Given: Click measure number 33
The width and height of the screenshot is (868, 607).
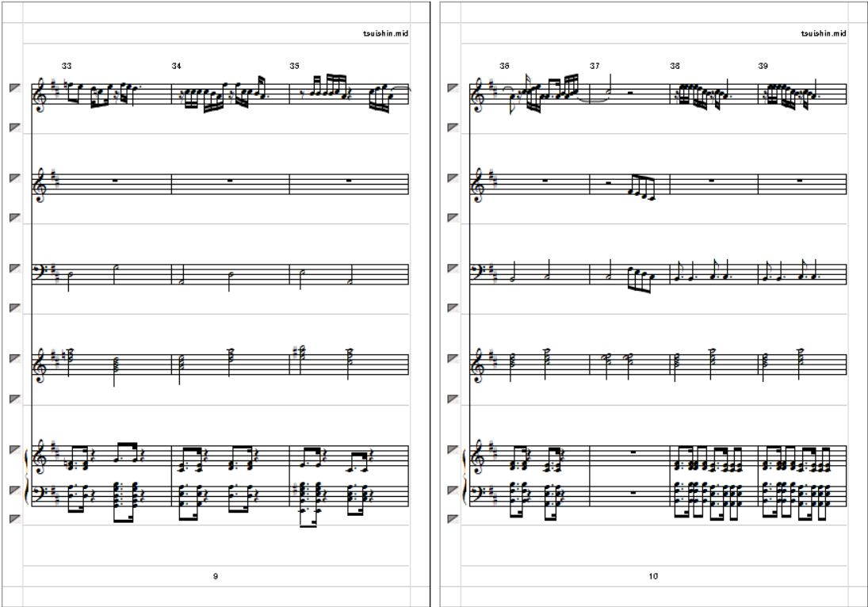Looking at the screenshot, I should coord(67,66).
